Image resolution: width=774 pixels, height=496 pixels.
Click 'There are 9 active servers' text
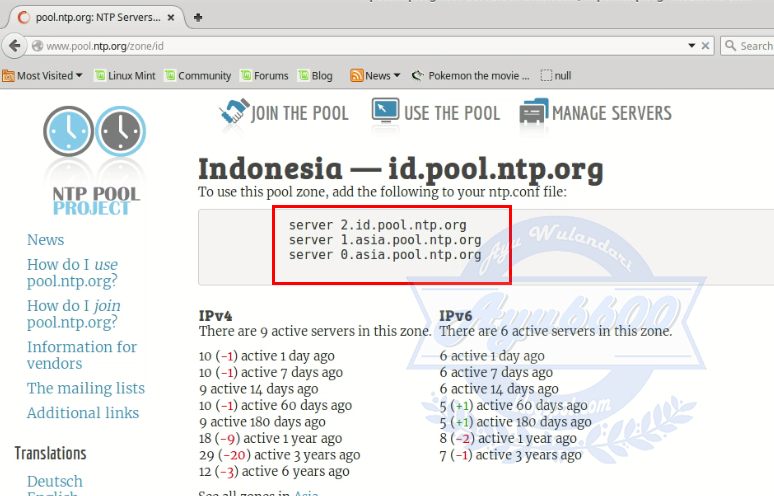(x=315, y=331)
